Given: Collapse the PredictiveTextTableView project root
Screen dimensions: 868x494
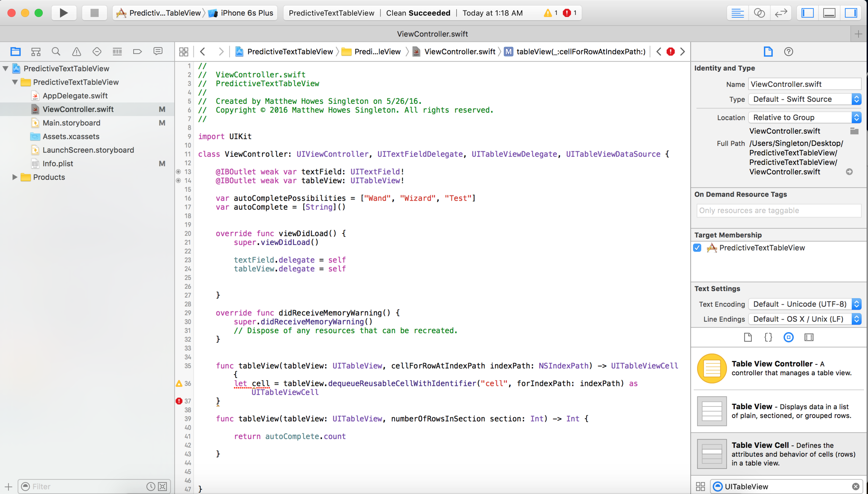Looking at the screenshot, I should [6, 68].
